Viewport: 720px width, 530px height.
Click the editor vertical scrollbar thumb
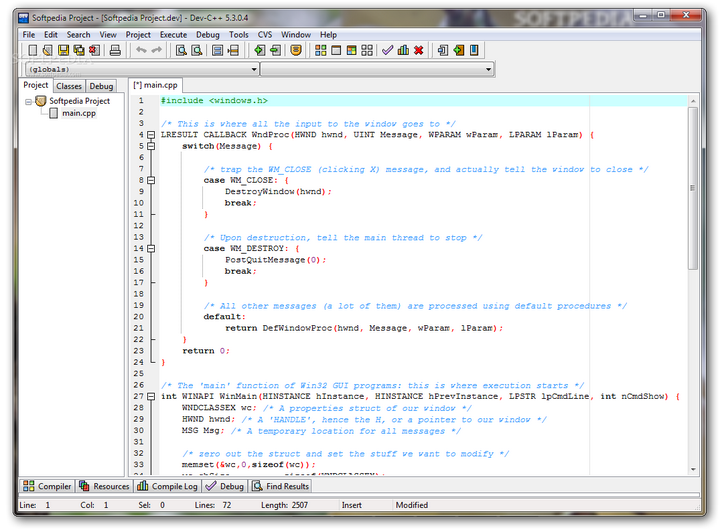pos(692,188)
